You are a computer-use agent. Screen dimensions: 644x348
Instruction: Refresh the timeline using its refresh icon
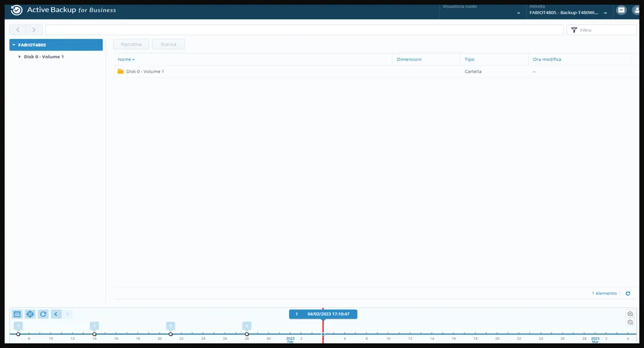tap(42, 314)
